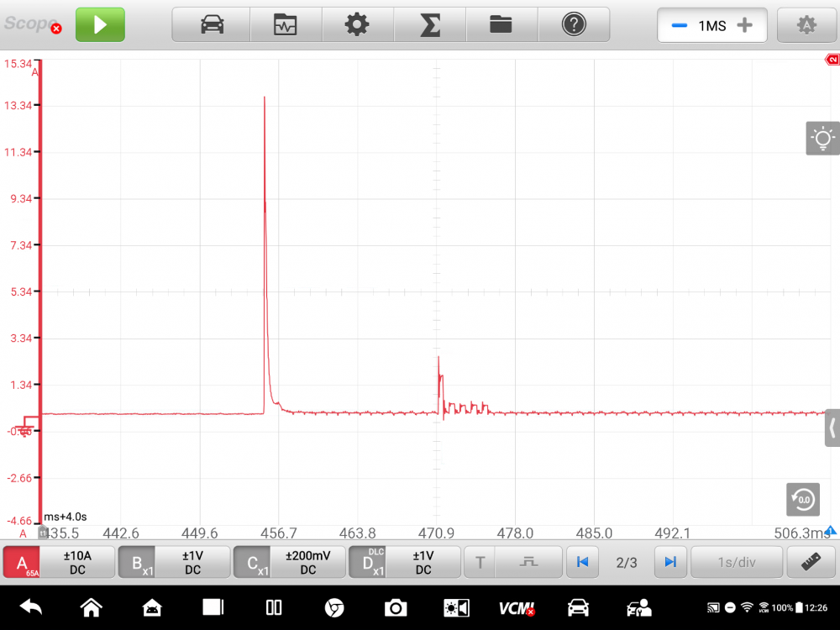Open the ruler measurement tool
Screen dimensions: 840x630
(x=811, y=562)
